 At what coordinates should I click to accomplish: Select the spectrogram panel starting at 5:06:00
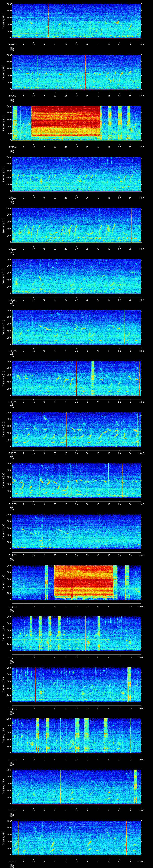tap(77, 276)
